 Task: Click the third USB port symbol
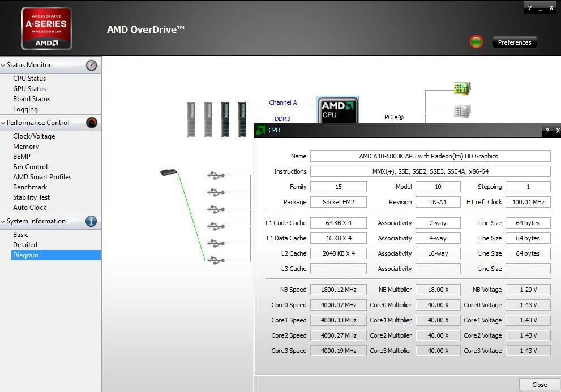216,209
